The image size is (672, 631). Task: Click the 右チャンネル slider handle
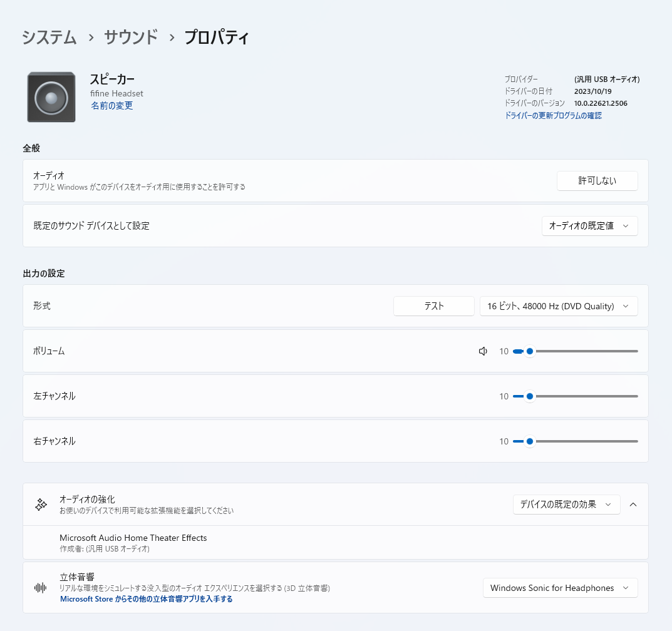(530, 441)
